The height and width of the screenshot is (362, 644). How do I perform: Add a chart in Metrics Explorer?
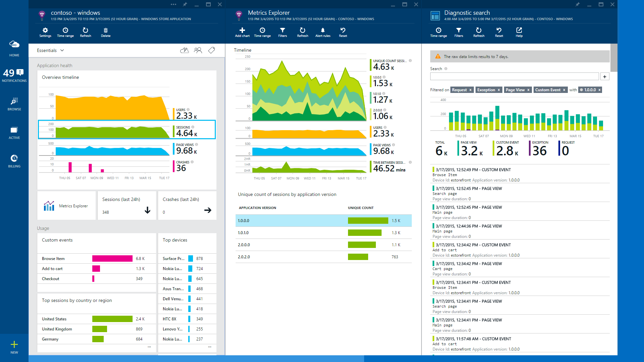(242, 32)
